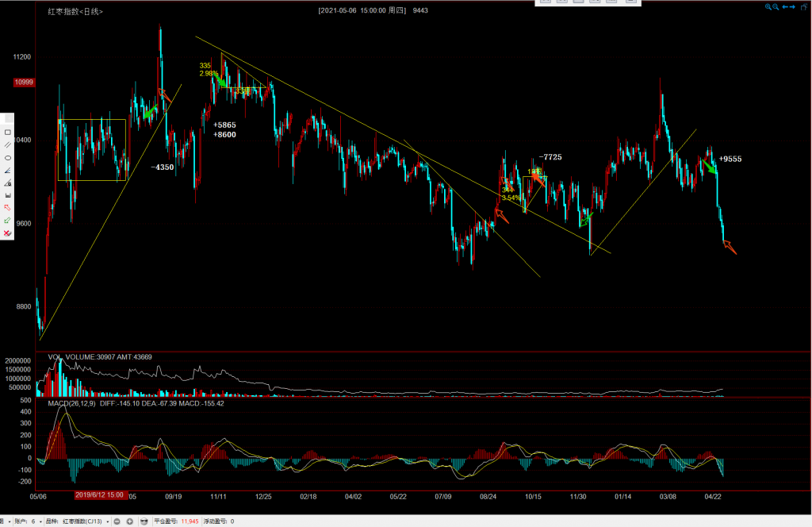Viewport: 812px width, 527px height.
Task: Click the plus circle button in status bar
Action: tap(130, 521)
